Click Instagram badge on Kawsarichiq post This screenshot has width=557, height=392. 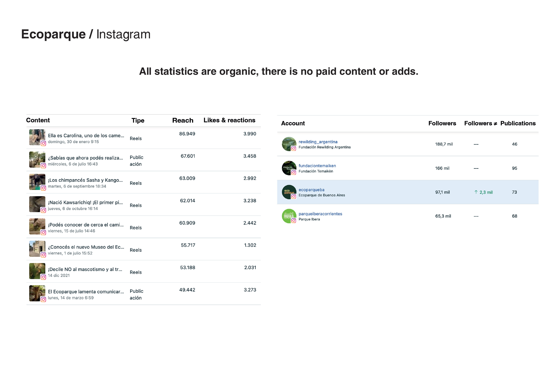point(43,210)
